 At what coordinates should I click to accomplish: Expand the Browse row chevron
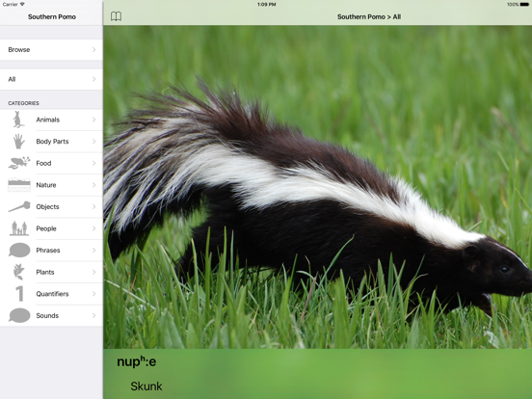(94, 49)
